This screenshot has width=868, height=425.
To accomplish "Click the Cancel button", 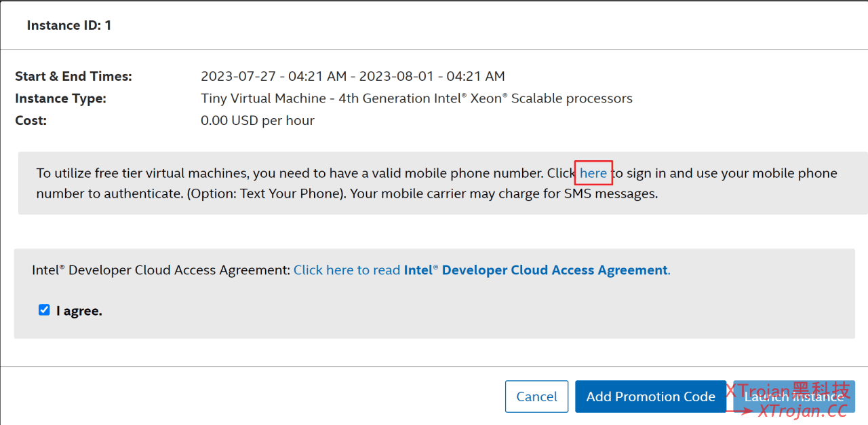I will 536,396.
